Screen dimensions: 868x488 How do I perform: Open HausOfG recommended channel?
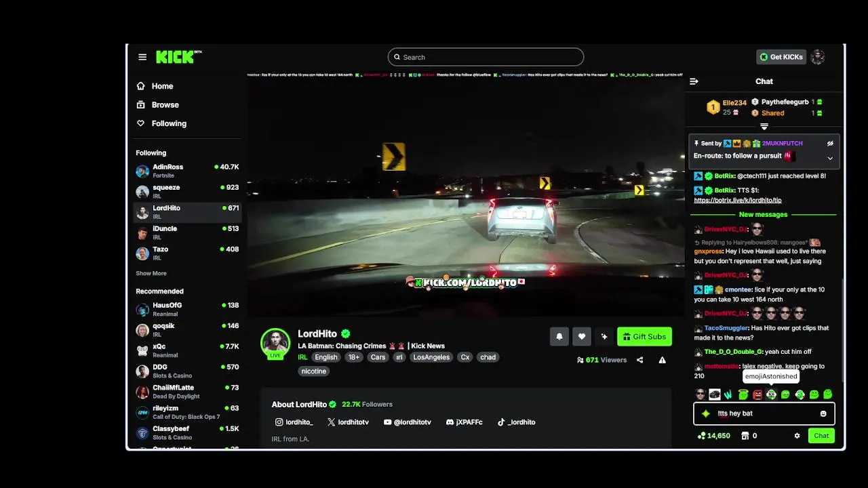(187, 309)
